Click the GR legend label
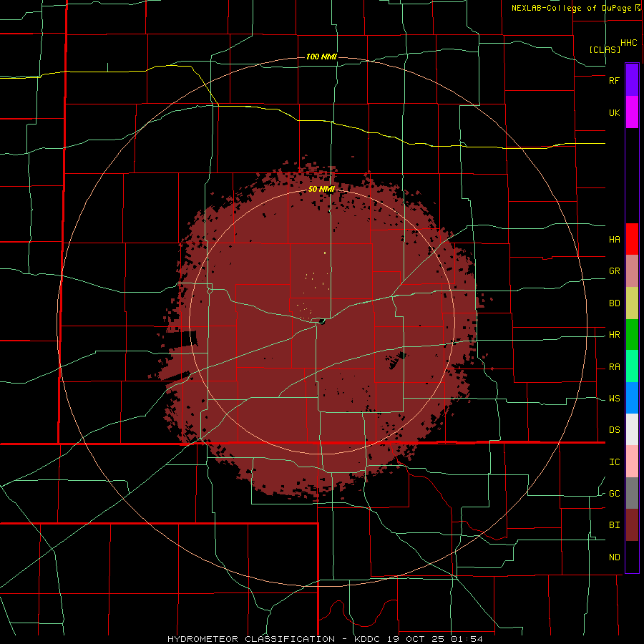The image size is (644, 644). tap(614, 271)
